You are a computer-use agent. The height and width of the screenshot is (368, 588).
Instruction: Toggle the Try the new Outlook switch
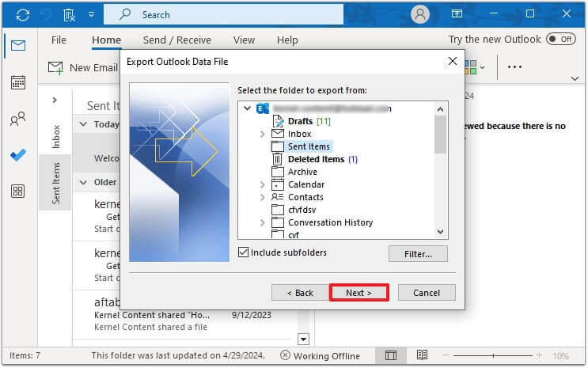[560, 39]
